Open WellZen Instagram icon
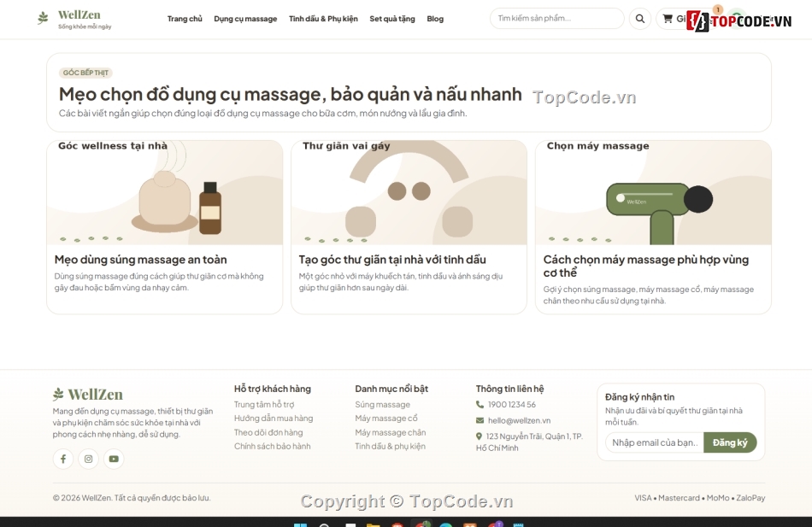Image resolution: width=812 pixels, height=527 pixels. 89,459
